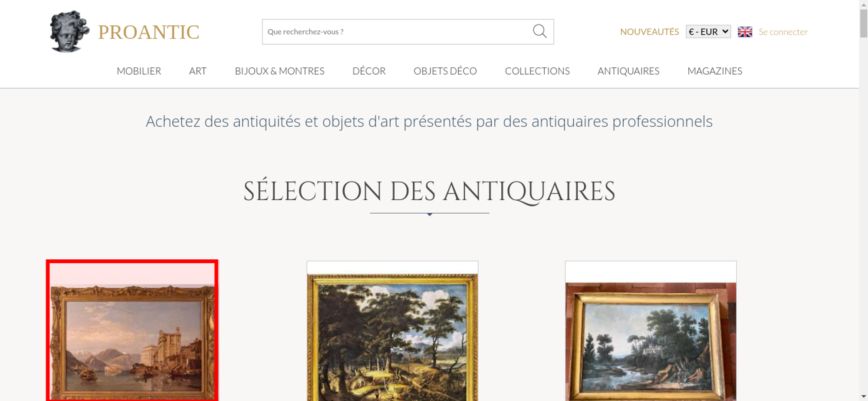868x401 pixels.
Task: Click the PROANTIC site name
Action: [x=148, y=32]
